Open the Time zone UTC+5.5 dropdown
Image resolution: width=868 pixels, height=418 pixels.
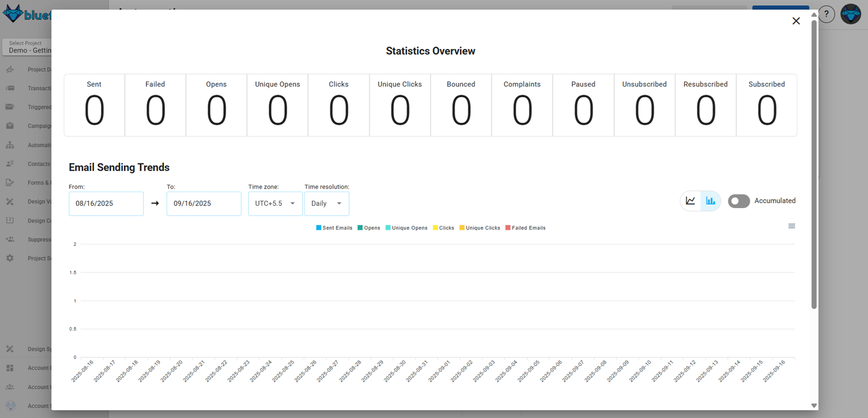pos(275,203)
